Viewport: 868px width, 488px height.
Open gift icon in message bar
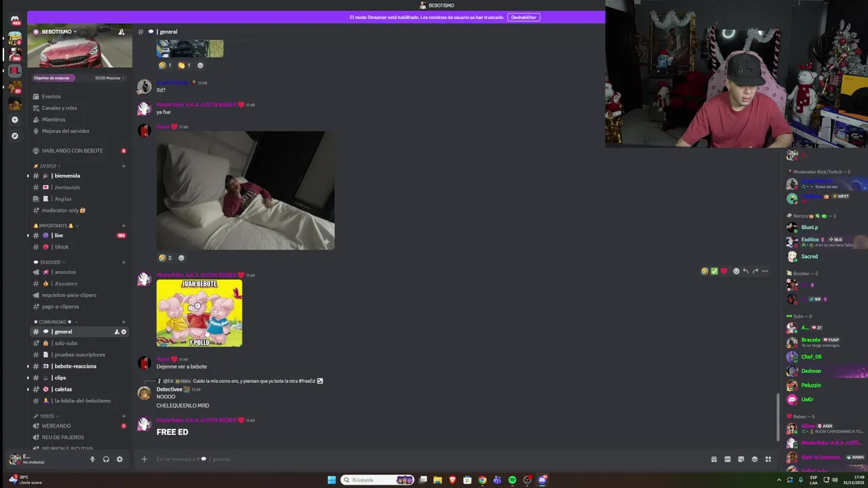click(714, 460)
